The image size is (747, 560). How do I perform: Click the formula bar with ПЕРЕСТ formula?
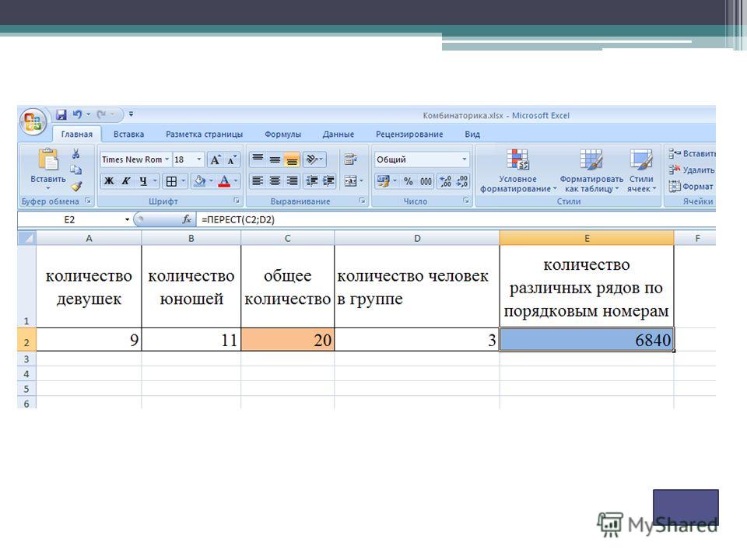(x=457, y=219)
